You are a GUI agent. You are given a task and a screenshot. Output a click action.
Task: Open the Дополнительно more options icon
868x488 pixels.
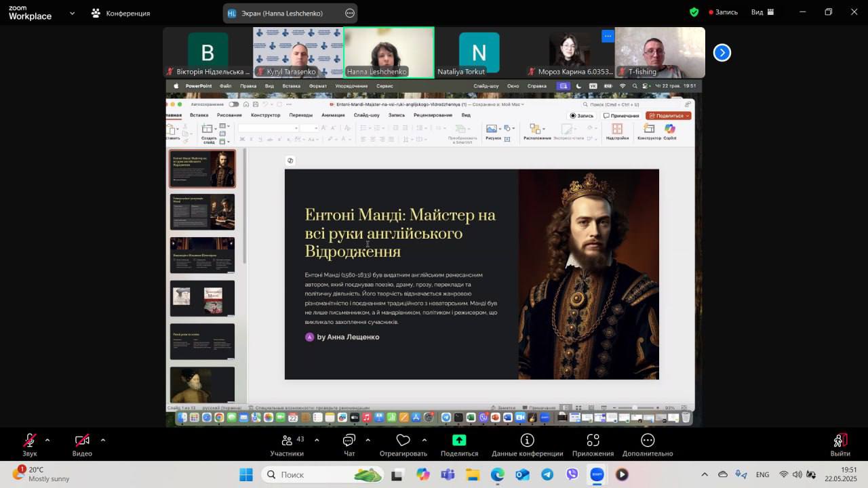pos(648,441)
